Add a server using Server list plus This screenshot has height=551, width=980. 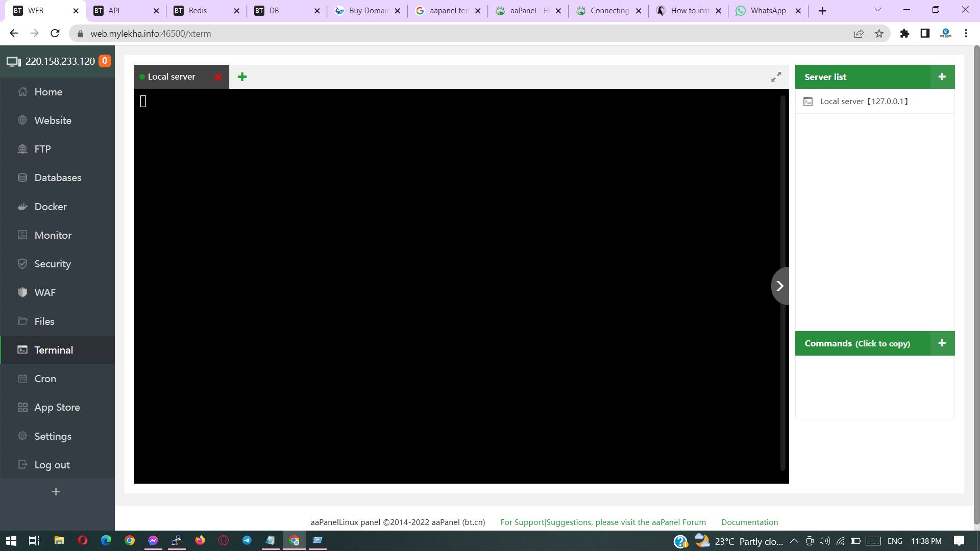tap(942, 77)
